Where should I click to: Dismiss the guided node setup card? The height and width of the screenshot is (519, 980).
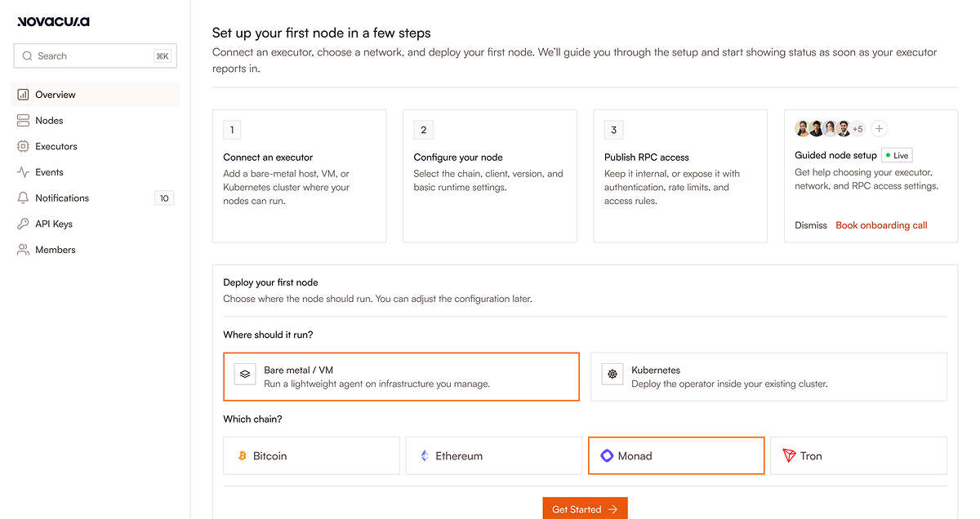click(811, 225)
